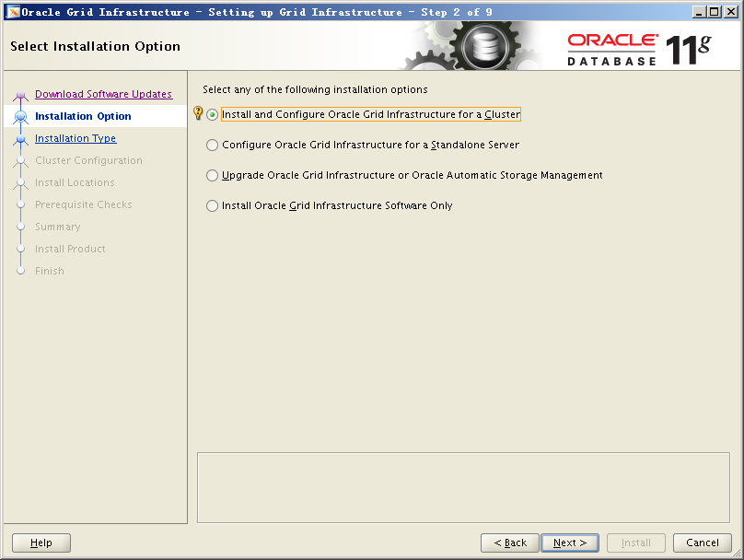This screenshot has width=744, height=560.
Task: Click the Installation Type step icon
Action: pos(21,139)
